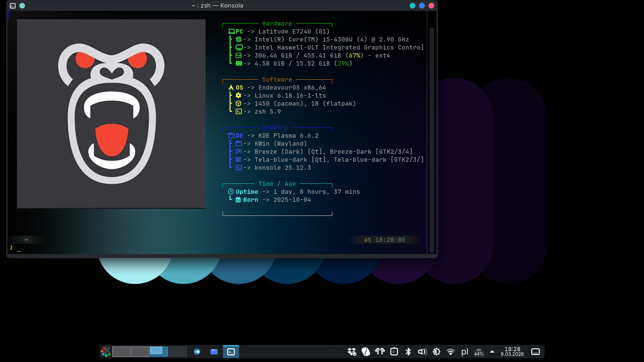Open the clock showing 18:28

(x=512, y=352)
